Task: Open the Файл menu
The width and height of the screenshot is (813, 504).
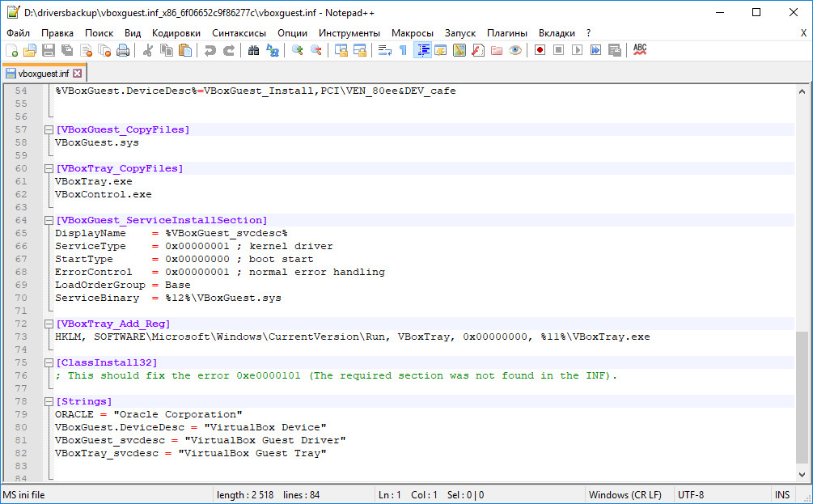Action: tap(18, 33)
